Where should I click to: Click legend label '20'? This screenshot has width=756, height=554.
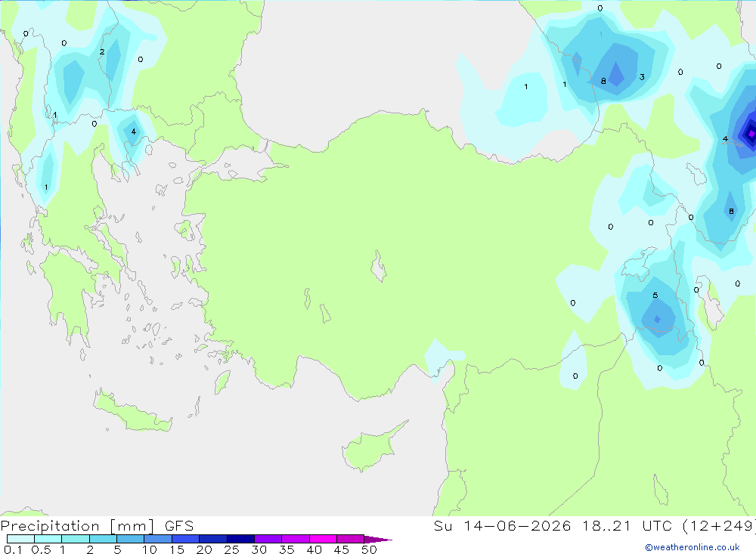click(204, 549)
